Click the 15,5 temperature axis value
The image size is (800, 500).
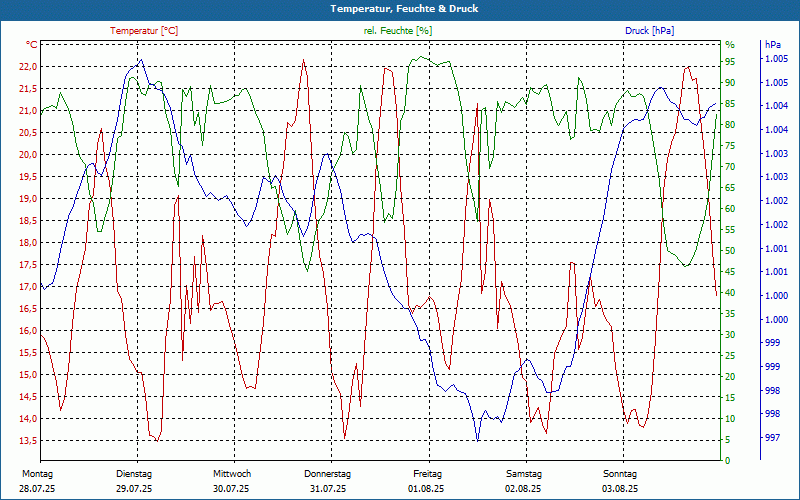(x=28, y=353)
